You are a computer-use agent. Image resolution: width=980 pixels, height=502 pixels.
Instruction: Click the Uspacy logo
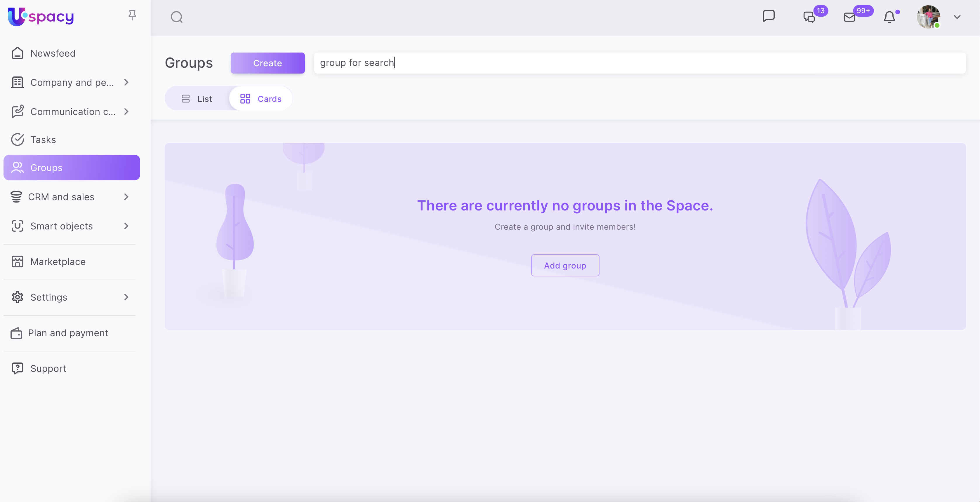(x=41, y=17)
